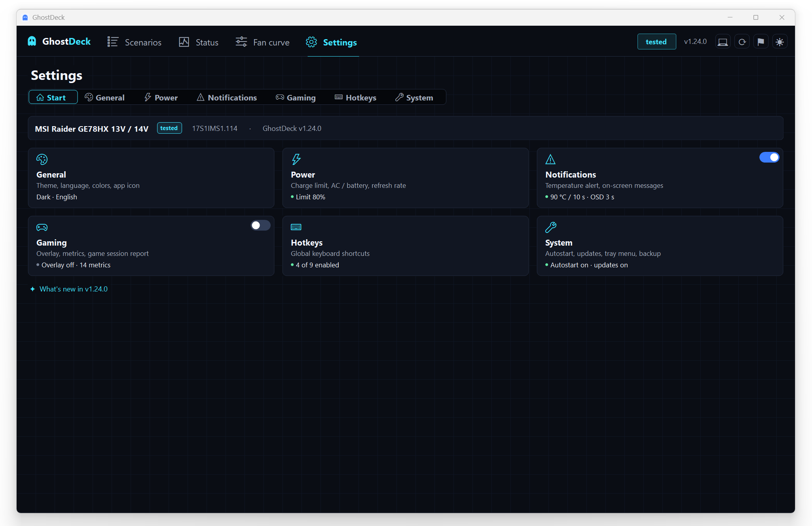Switch to the System settings tab

click(414, 98)
